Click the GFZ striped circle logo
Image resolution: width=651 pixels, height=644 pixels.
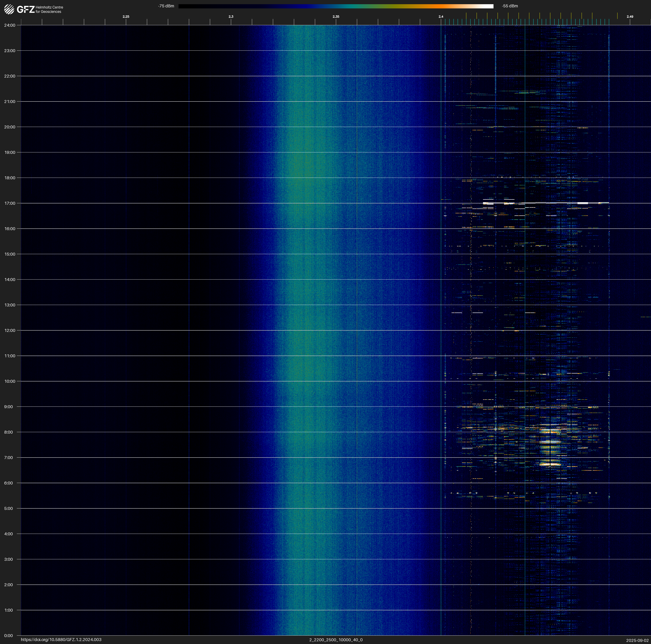tap(9, 9)
